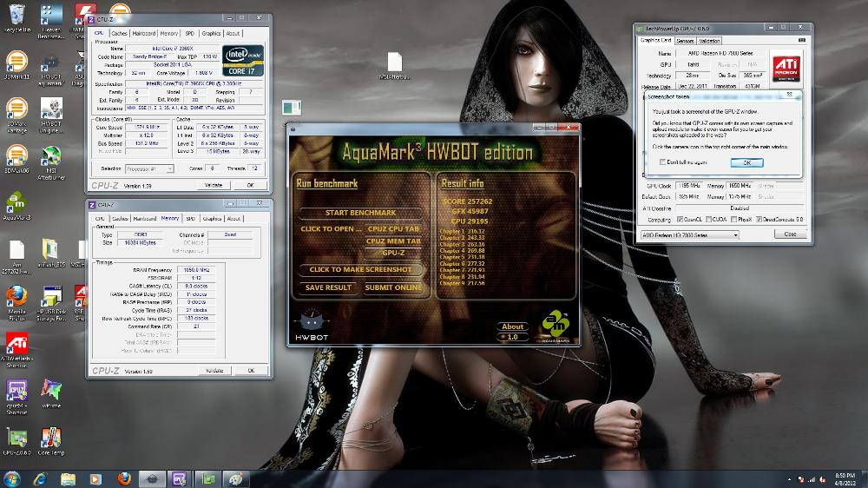Click the CPUZ CPU TAB button
Screen dimensions: 868x488
pos(393,228)
